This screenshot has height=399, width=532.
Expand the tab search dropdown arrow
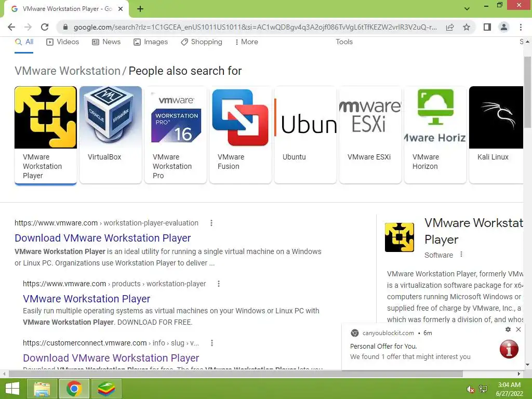(x=467, y=9)
